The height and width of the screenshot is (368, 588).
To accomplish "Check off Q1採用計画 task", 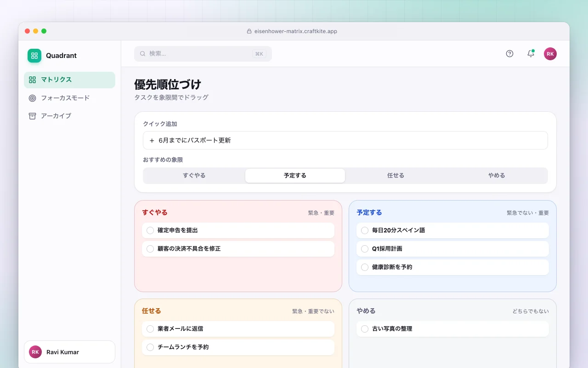I will 365,248.
